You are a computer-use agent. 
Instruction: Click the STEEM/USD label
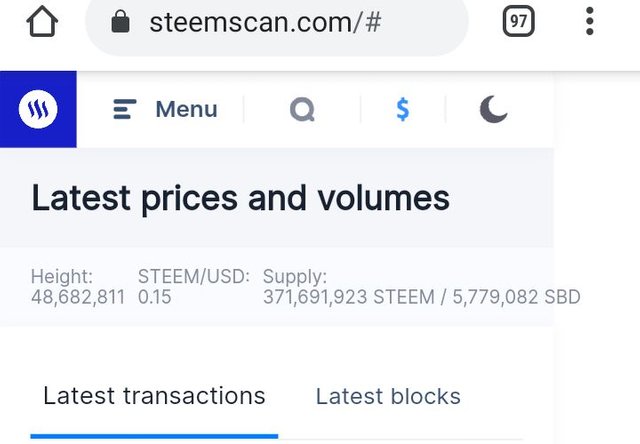point(193,277)
